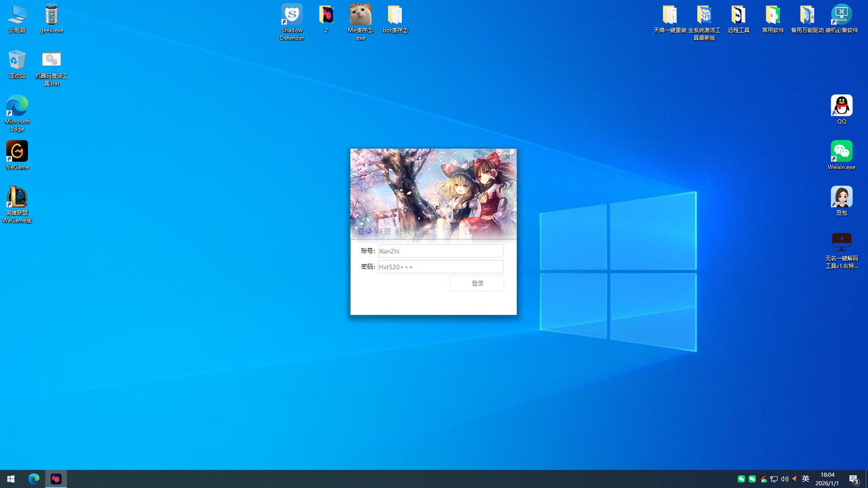Viewport: 868px width, 488px height.
Task: Launch the 豆包 desktop shortcut
Action: pos(842,201)
